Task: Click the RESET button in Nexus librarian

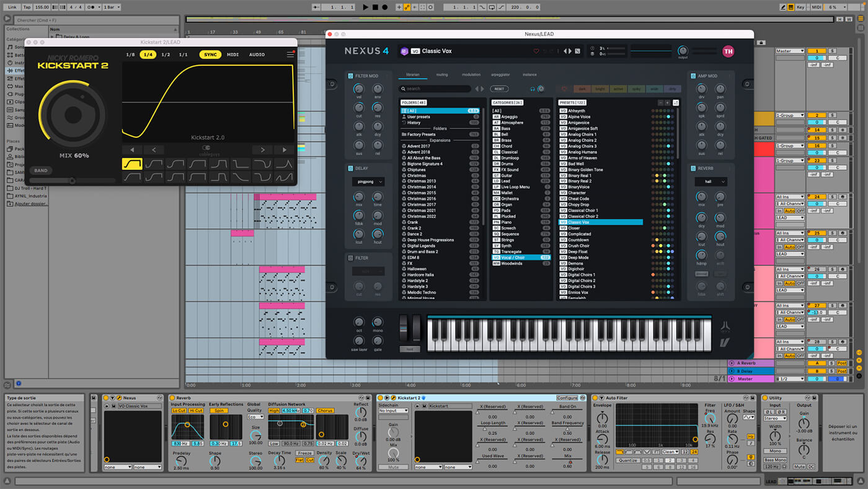Action: 499,89
